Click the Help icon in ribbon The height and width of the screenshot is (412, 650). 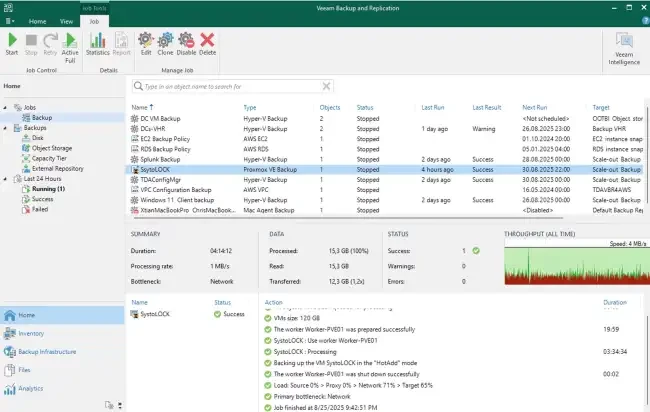(x=645, y=21)
